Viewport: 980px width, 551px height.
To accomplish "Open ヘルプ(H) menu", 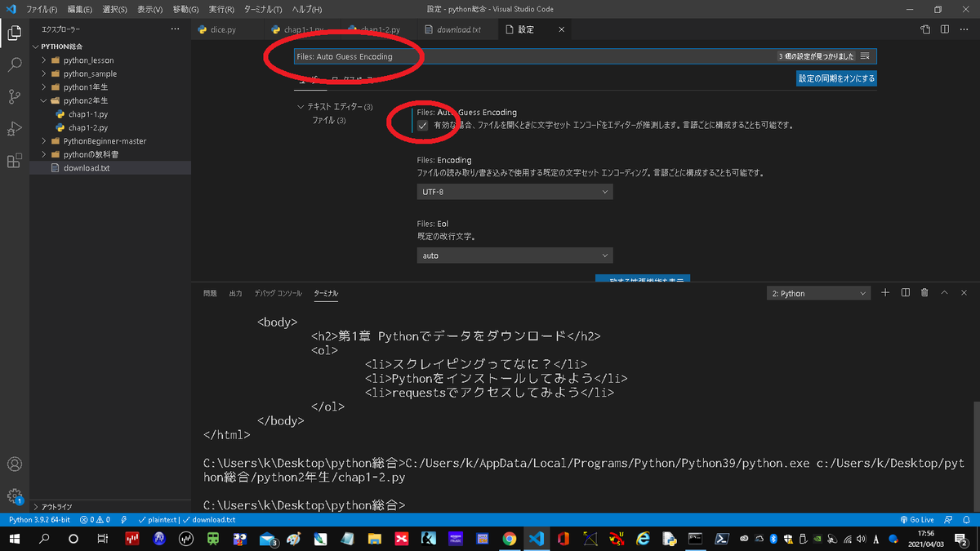I will [305, 10].
